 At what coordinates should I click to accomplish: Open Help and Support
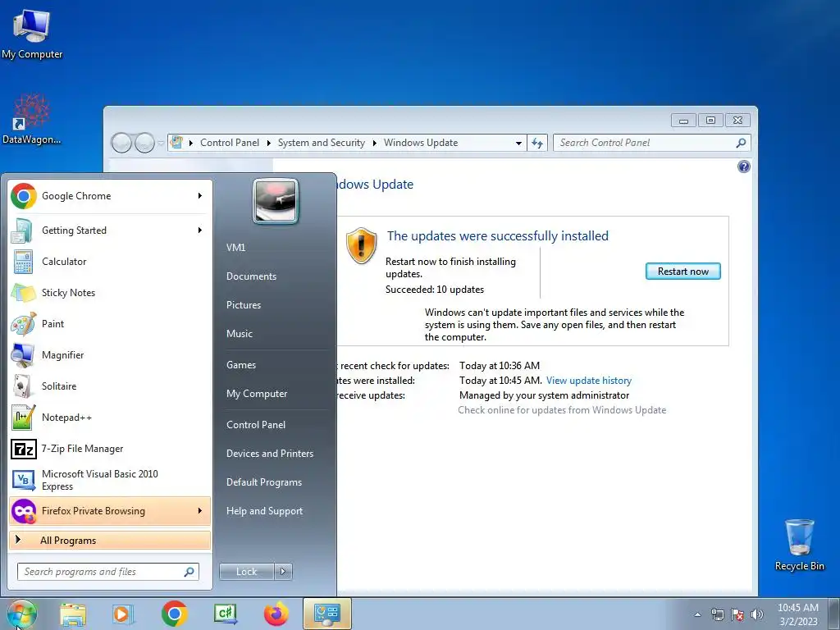[x=265, y=511]
